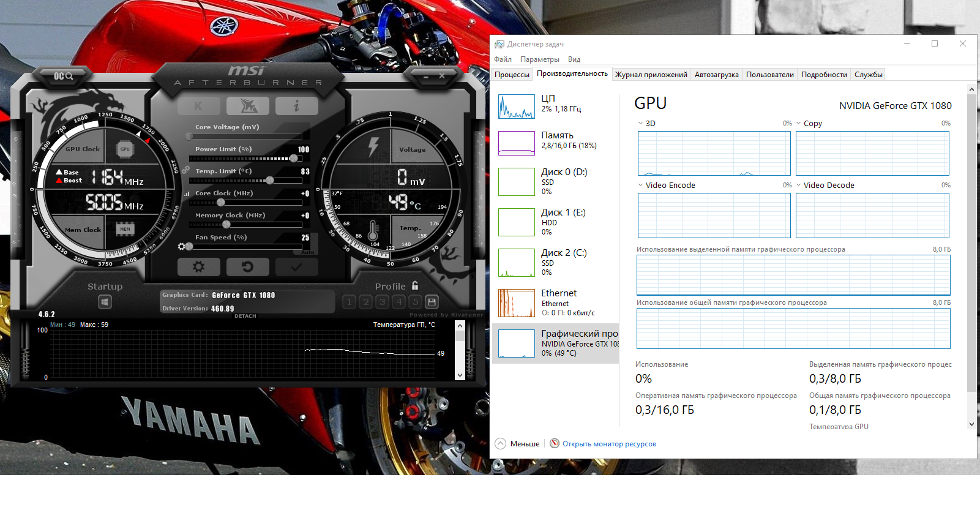Image resolution: width=980 pixels, height=529 pixels.
Task: Apply Afterburner settings with the checkmark
Action: pyautogui.click(x=296, y=267)
